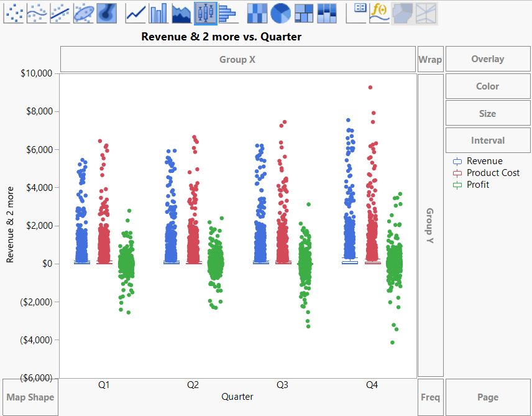Select the Pie chart icon
Image resolution: width=532 pixels, height=416 pixels.
point(281,13)
